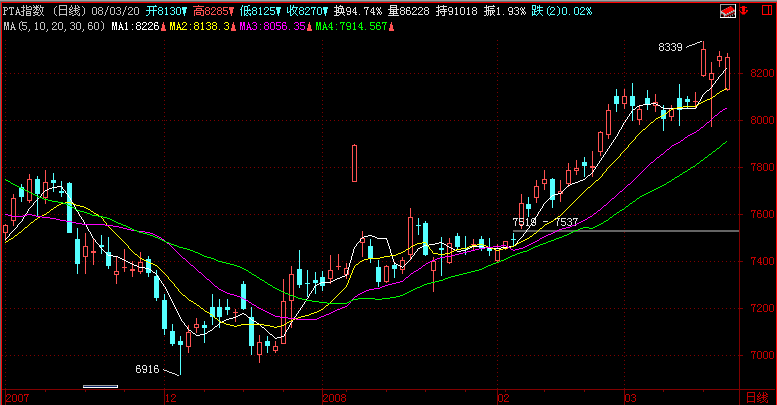Click the arrow after MA4:7914.567
Image resolution: width=777 pixels, height=405 pixels.
coord(388,27)
